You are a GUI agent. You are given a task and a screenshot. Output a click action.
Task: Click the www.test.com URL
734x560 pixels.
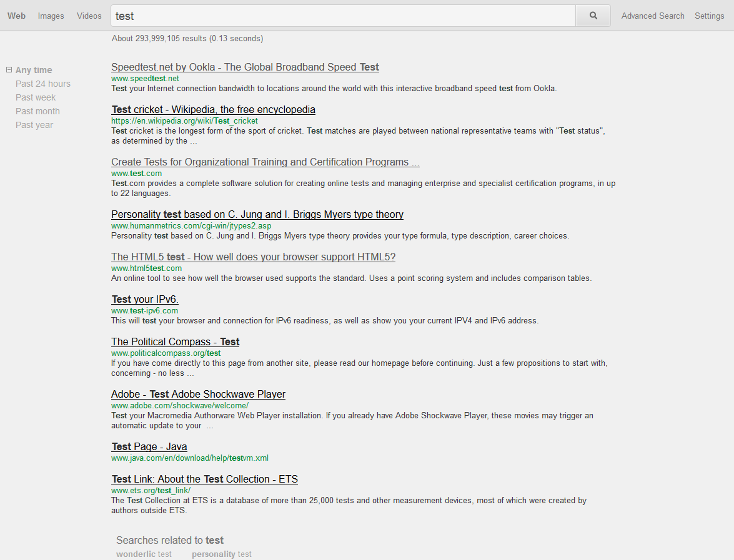(x=136, y=173)
